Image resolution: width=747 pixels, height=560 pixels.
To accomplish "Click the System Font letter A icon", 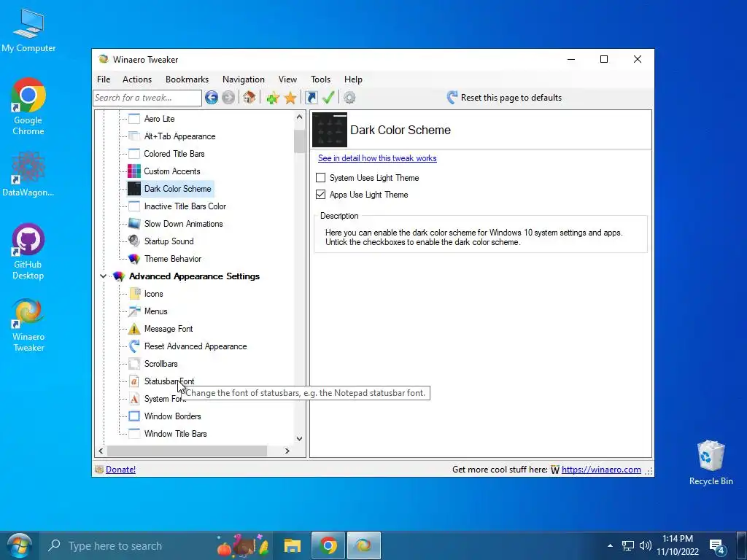I will point(134,399).
